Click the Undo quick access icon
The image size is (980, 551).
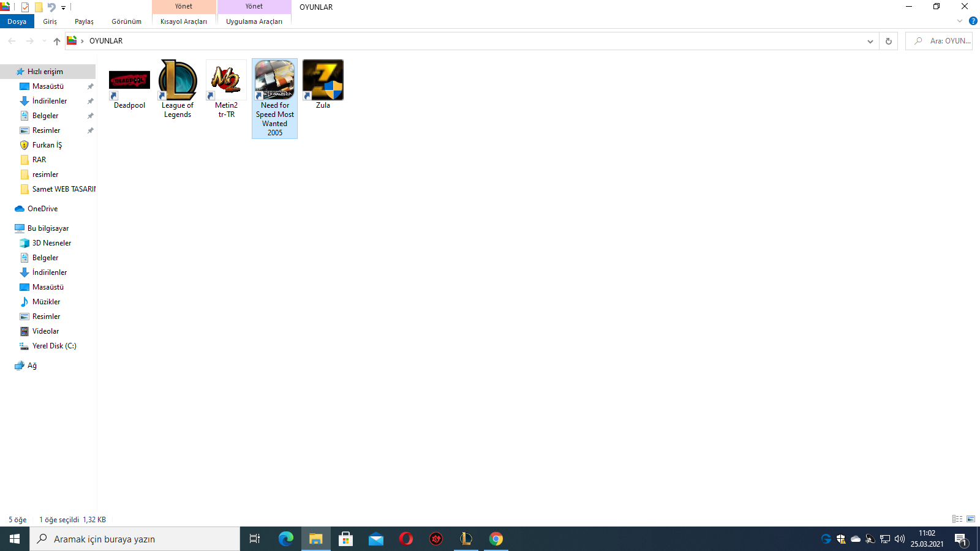click(x=51, y=7)
